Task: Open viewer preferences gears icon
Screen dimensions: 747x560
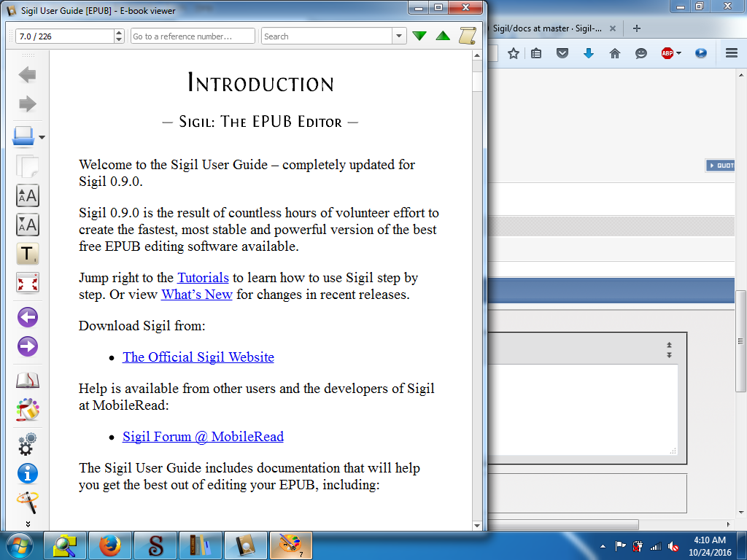Action: click(x=27, y=444)
